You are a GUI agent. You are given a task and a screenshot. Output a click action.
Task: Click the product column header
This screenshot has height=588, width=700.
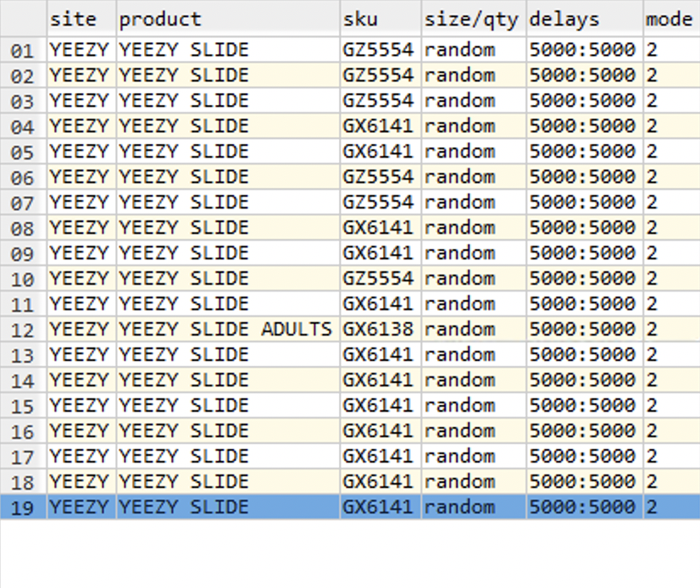[228, 19]
